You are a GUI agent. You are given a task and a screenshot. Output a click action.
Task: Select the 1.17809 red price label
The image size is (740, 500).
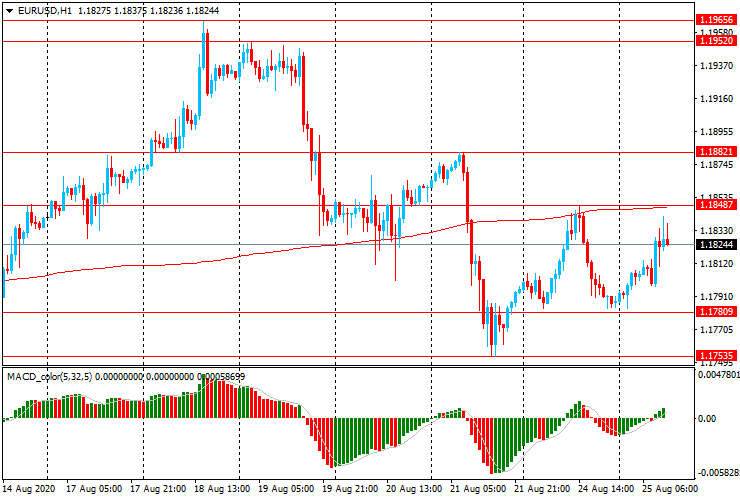coord(716,311)
